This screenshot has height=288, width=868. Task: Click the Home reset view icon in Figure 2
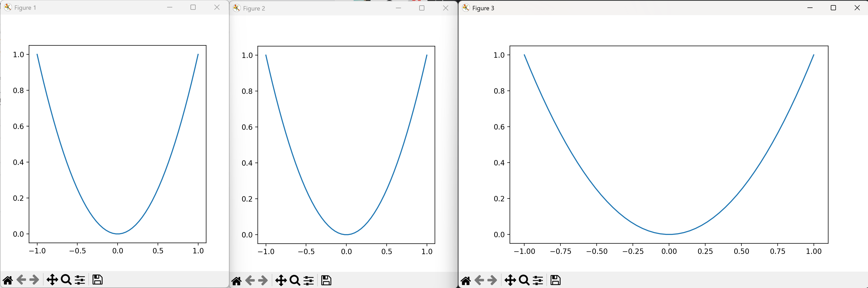click(x=236, y=281)
